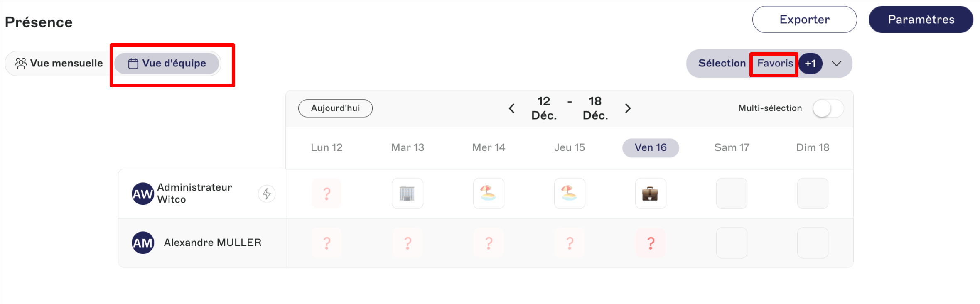Go to previous week with left arrow
Image resolution: width=980 pixels, height=304 pixels.
coord(511,108)
